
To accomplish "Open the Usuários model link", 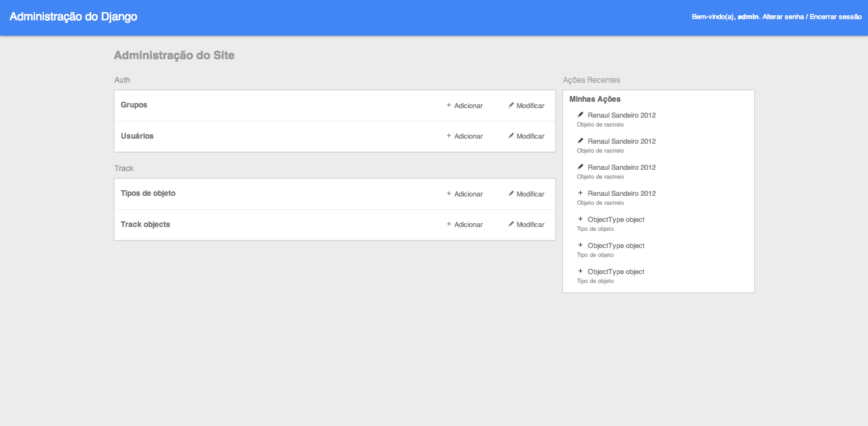I will (137, 136).
